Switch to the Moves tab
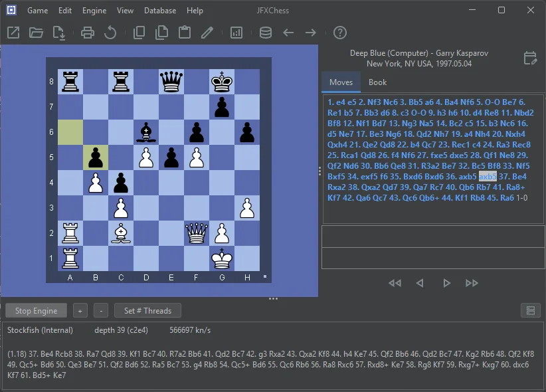 point(341,82)
